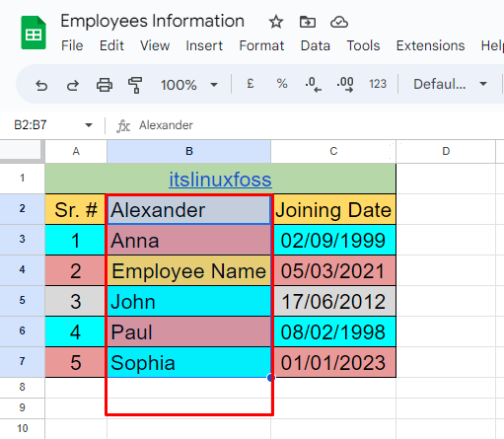This screenshot has height=439, width=504.
Task: Select column B header
Action: point(189,151)
